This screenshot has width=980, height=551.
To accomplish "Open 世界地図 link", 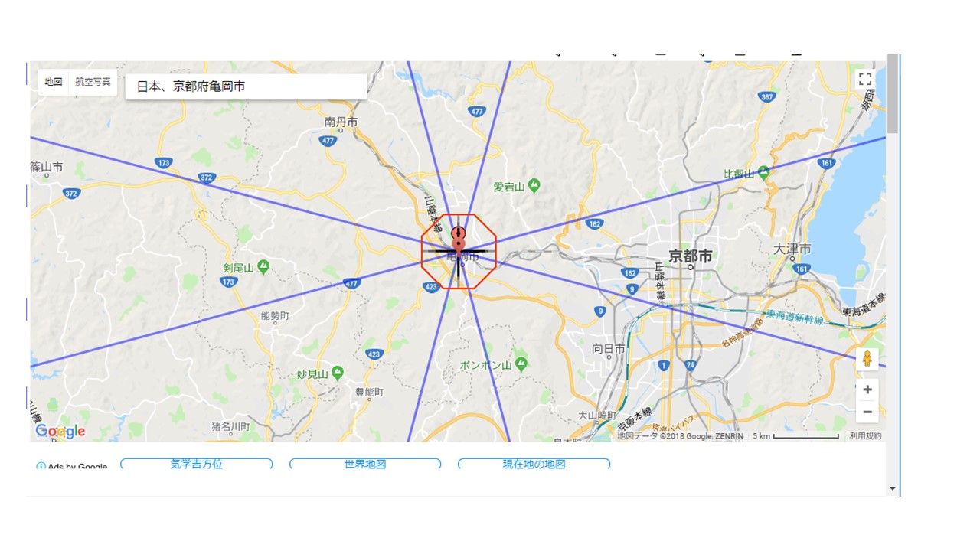I will click(365, 464).
